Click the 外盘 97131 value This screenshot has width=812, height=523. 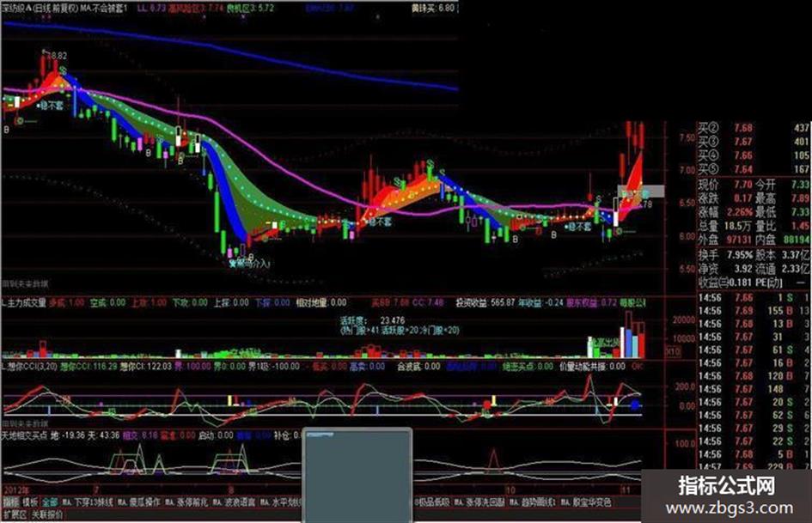pos(738,240)
